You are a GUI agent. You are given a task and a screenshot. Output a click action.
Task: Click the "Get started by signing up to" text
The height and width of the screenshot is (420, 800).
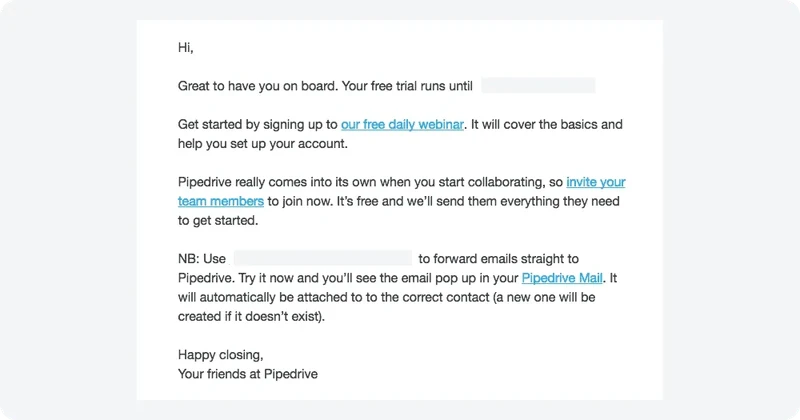tap(258, 125)
